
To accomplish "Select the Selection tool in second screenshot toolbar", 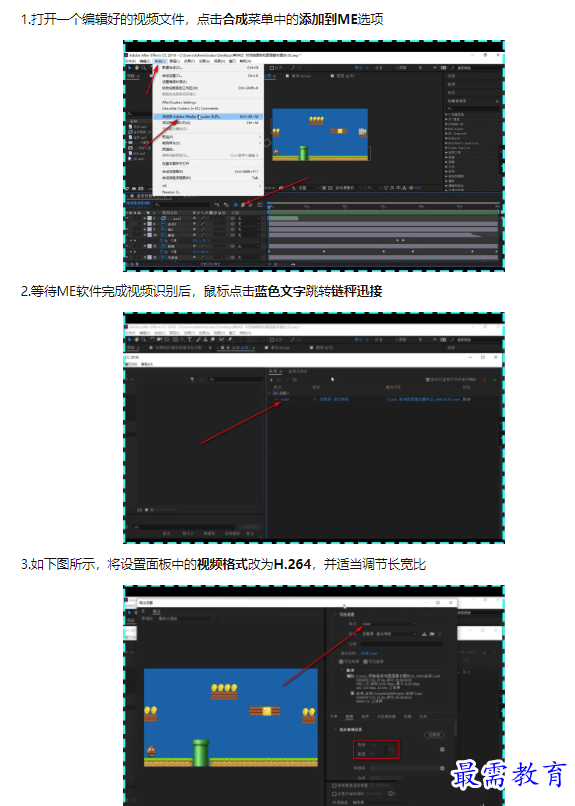I will (129, 339).
